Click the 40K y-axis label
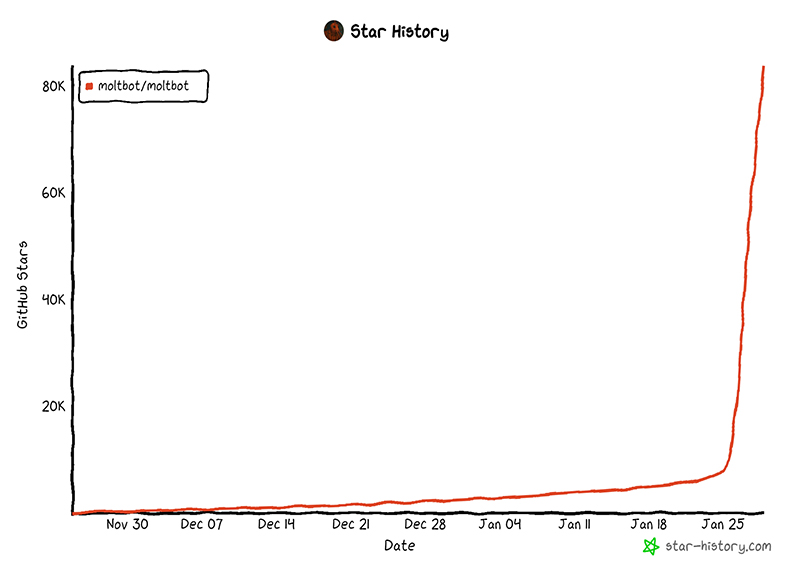 pyautogui.click(x=54, y=299)
